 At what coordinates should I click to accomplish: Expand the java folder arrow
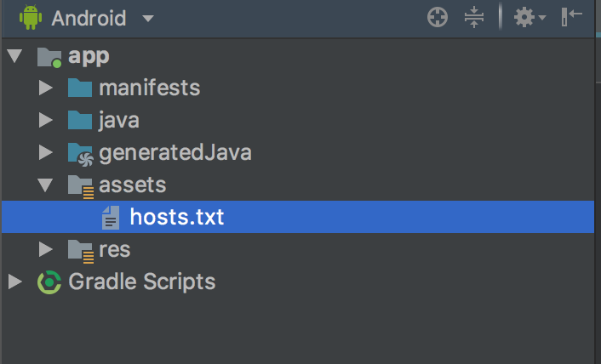click(x=46, y=120)
